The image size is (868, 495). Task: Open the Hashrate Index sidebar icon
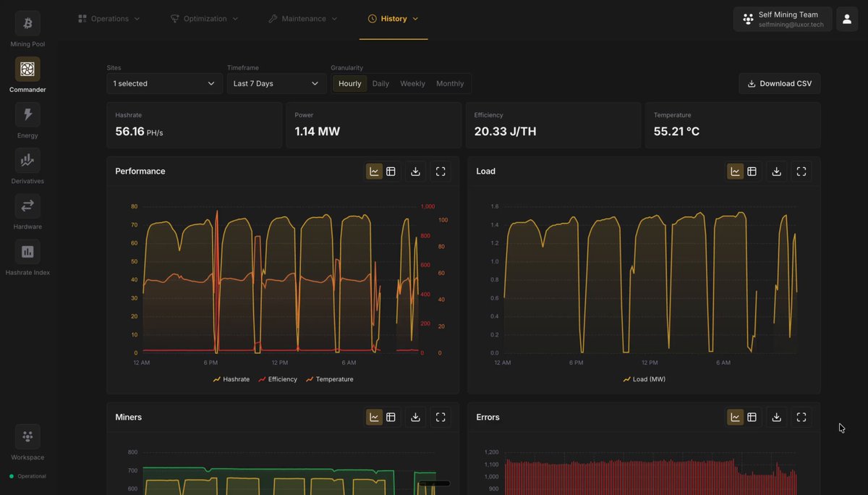(27, 252)
